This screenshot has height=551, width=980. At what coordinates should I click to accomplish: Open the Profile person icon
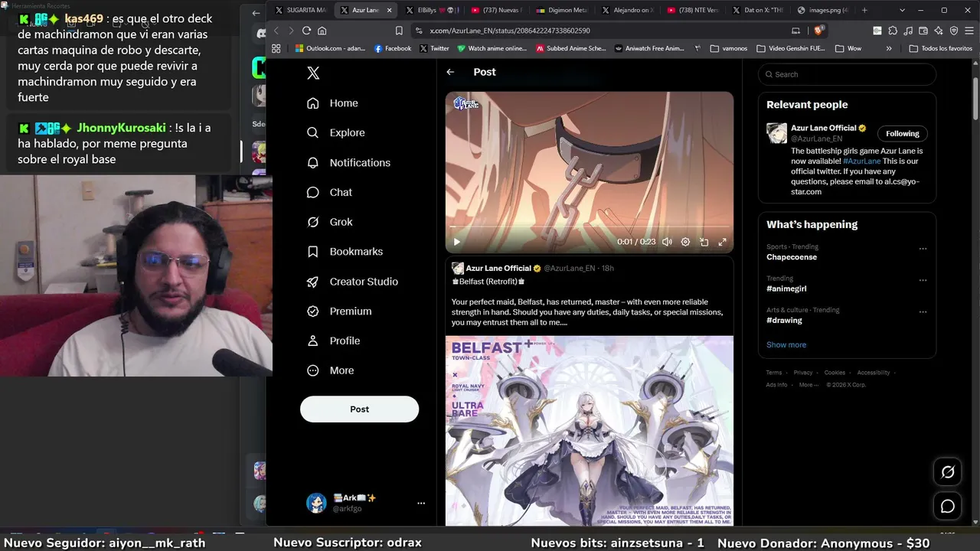pyautogui.click(x=312, y=341)
